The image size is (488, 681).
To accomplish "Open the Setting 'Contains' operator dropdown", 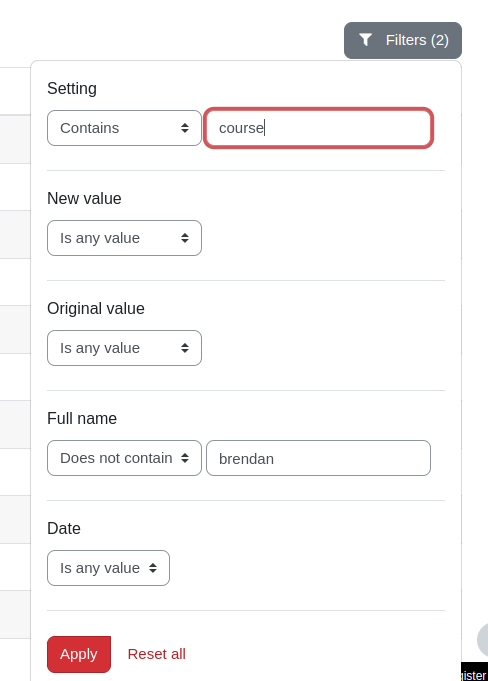I will pyautogui.click(x=124, y=128).
